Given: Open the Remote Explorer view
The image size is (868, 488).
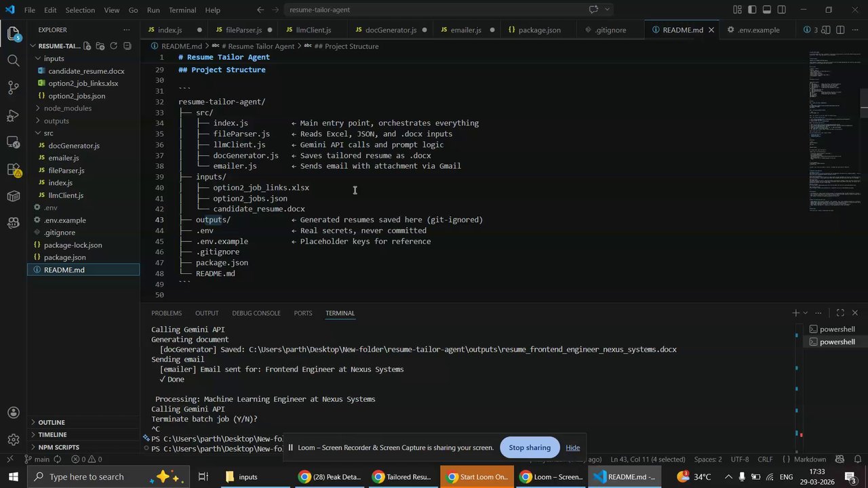Looking at the screenshot, I should (x=14, y=142).
